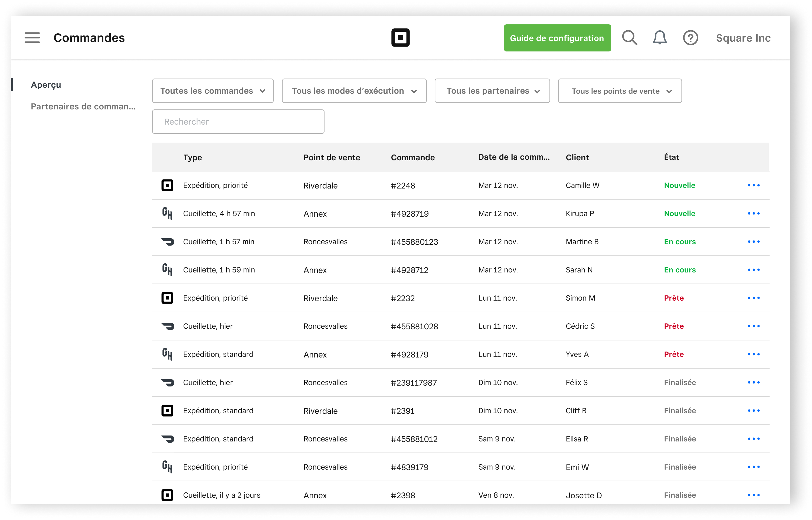Open the hamburger navigation menu
The height and width of the screenshot is (520, 812).
point(32,37)
